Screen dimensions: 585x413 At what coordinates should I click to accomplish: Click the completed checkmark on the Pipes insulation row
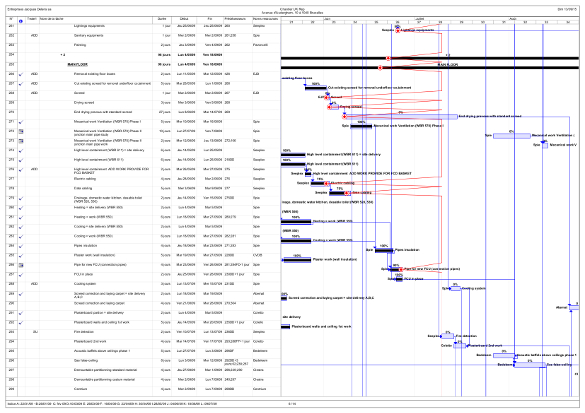(x=21, y=246)
